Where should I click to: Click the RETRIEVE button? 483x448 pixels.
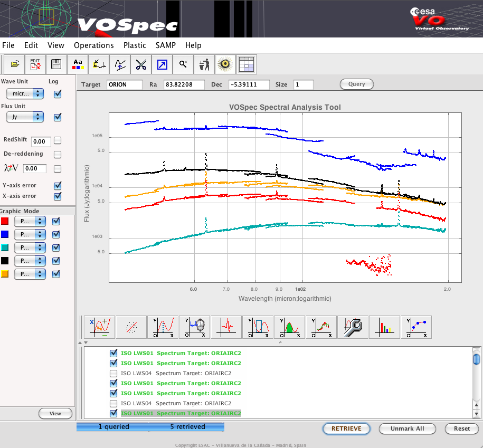pyautogui.click(x=346, y=428)
